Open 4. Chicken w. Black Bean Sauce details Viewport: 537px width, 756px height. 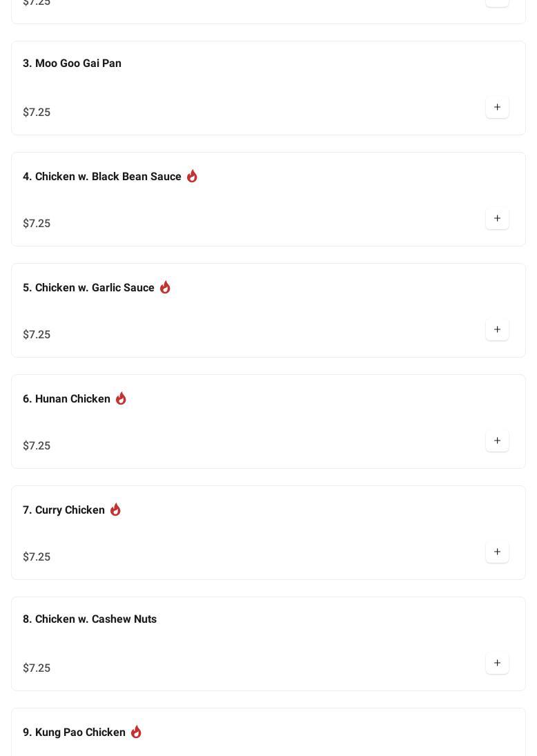click(102, 177)
